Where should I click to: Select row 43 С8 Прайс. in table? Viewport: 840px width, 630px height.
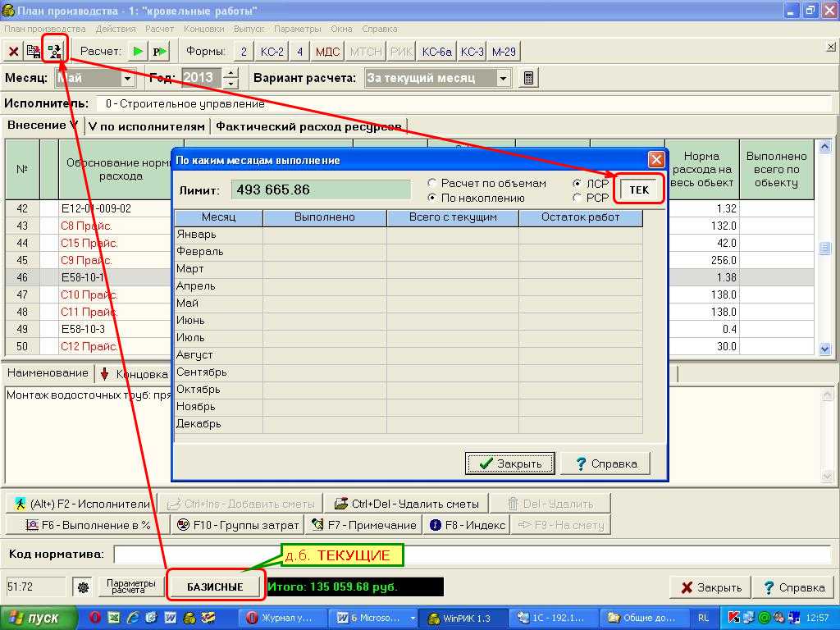click(x=87, y=226)
